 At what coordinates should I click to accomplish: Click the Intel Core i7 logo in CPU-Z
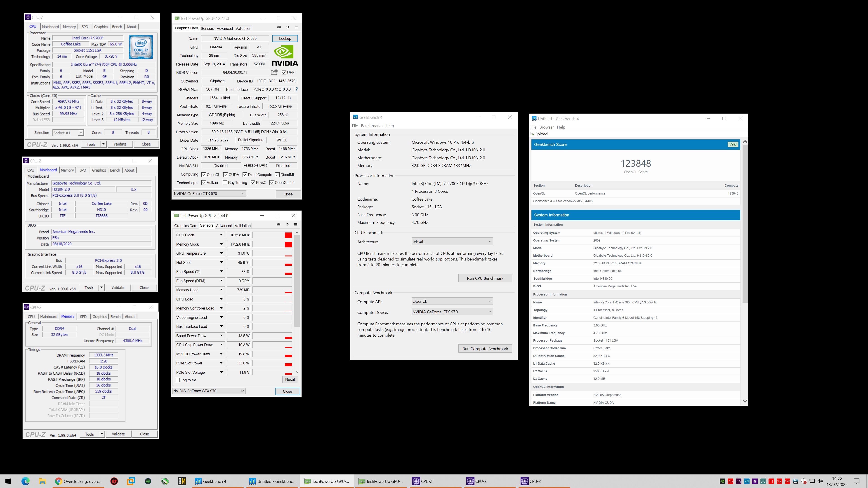click(x=141, y=47)
